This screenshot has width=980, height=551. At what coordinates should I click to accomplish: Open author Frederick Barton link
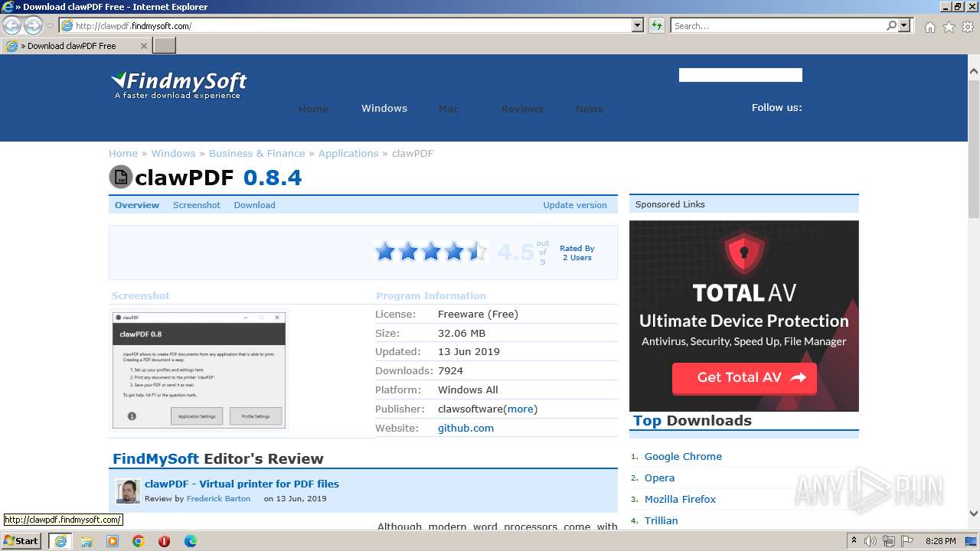[218, 498]
